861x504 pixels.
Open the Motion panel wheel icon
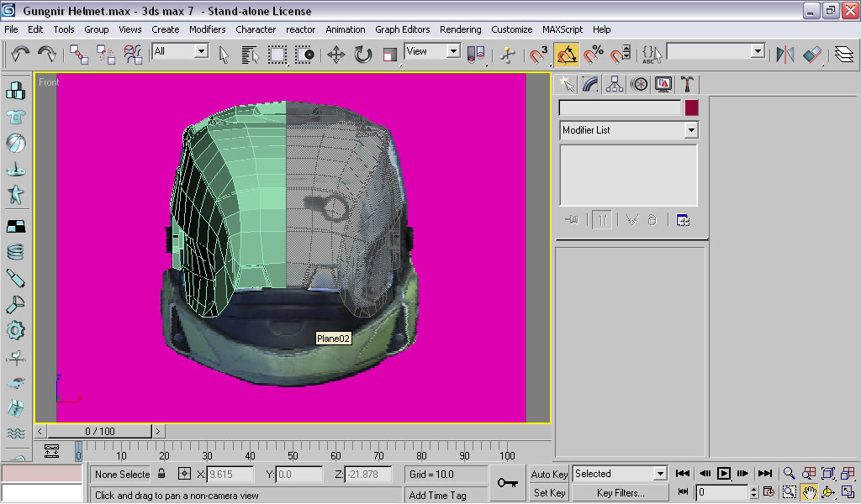(639, 84)
